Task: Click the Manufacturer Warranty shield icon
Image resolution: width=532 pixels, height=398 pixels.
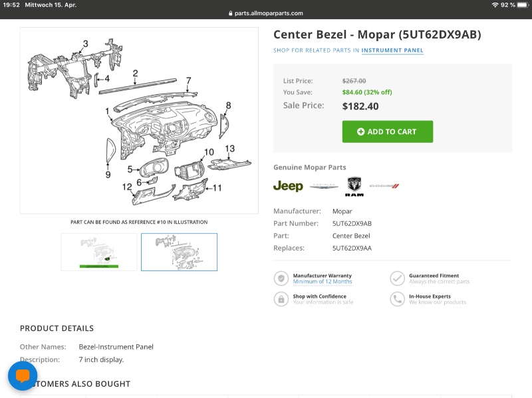Action: tap(281, 278)
